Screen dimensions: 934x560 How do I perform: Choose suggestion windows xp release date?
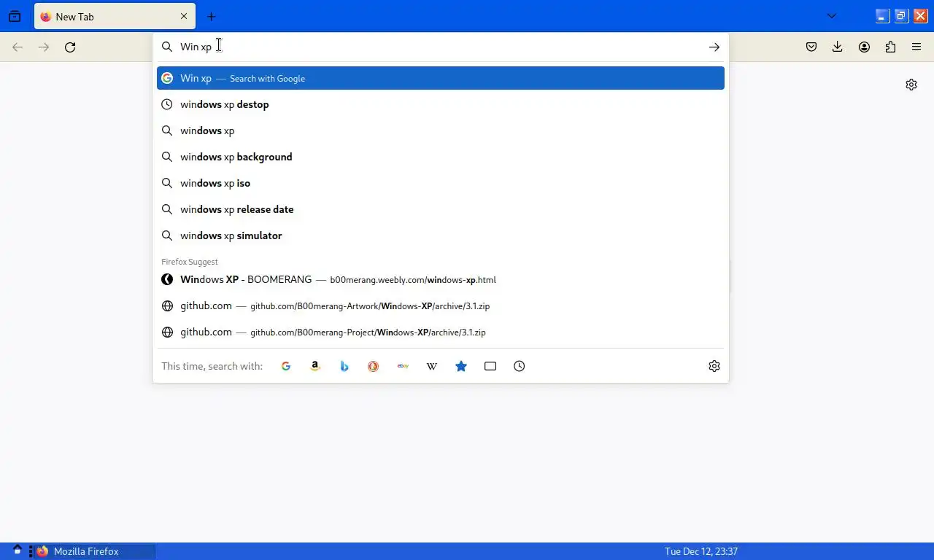441,209
